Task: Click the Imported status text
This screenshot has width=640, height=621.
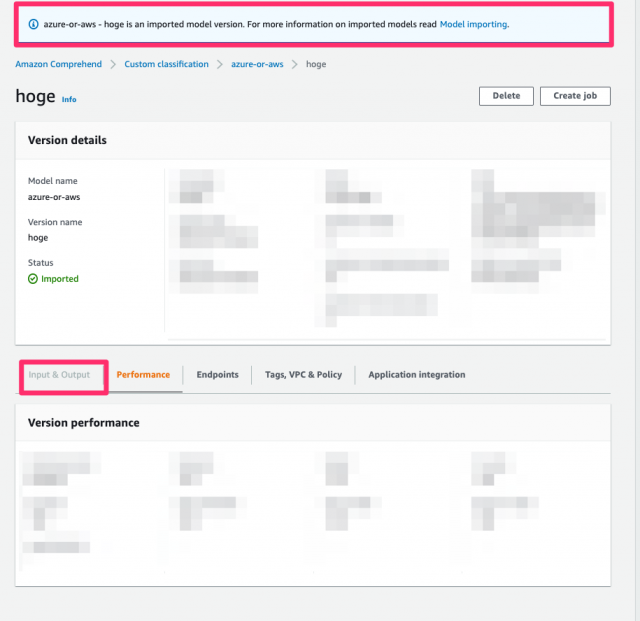Action: pos(59,279)
